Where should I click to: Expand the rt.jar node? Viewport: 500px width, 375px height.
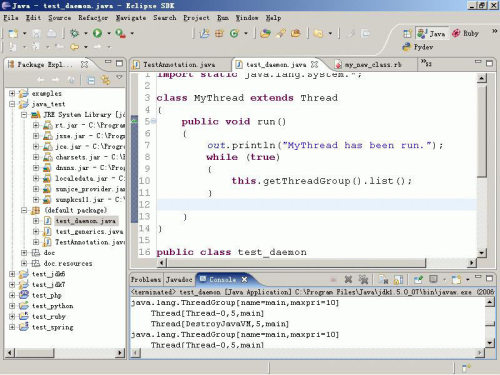click(36, 125)
